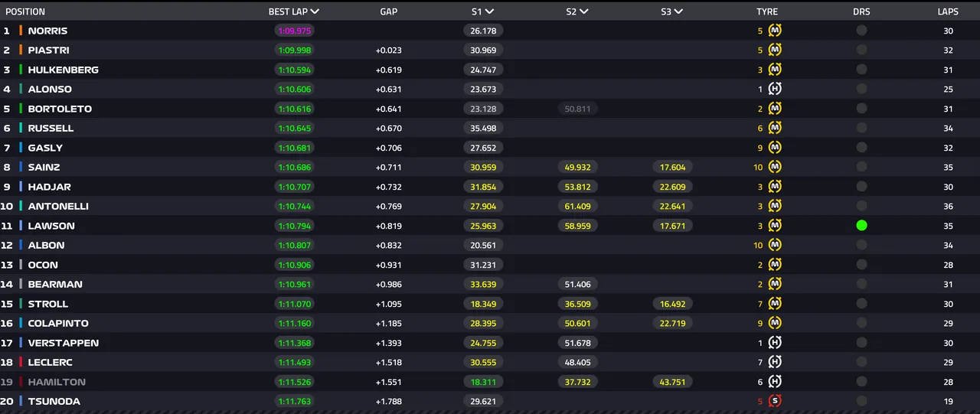Click the TYRE column header
The image size is (980, 414).
click(x=767, y=11)
